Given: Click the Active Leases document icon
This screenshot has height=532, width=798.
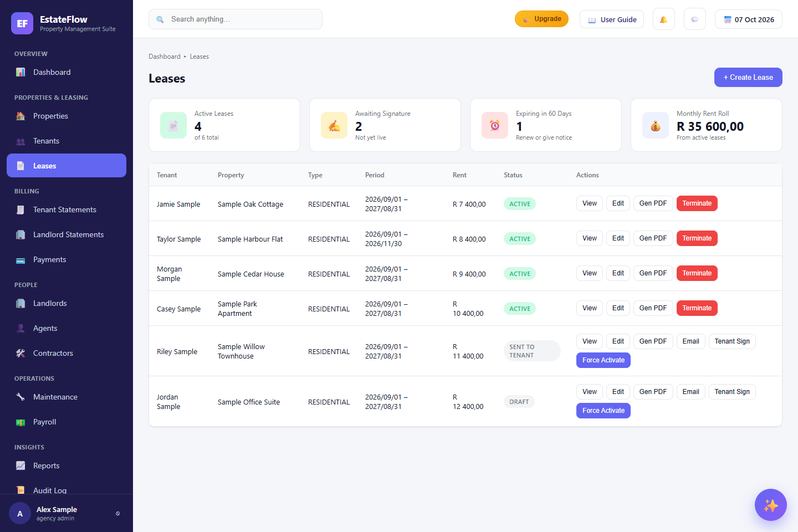Looking at the screenshot, I should point(173,125).
